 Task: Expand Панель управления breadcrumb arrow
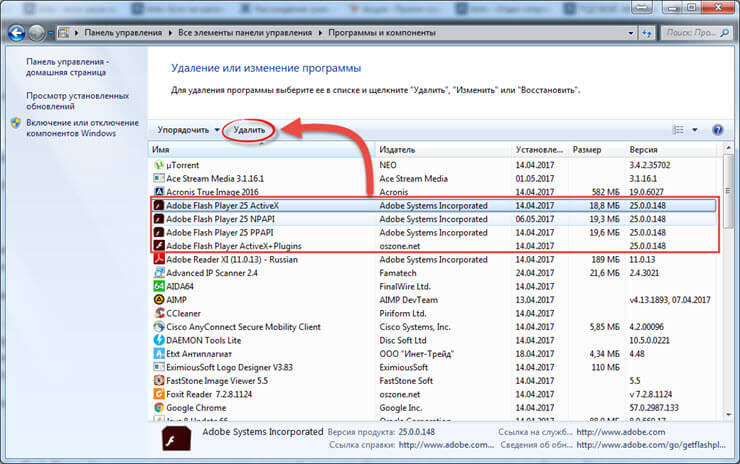pyautogui.click(x=170, y=33)
